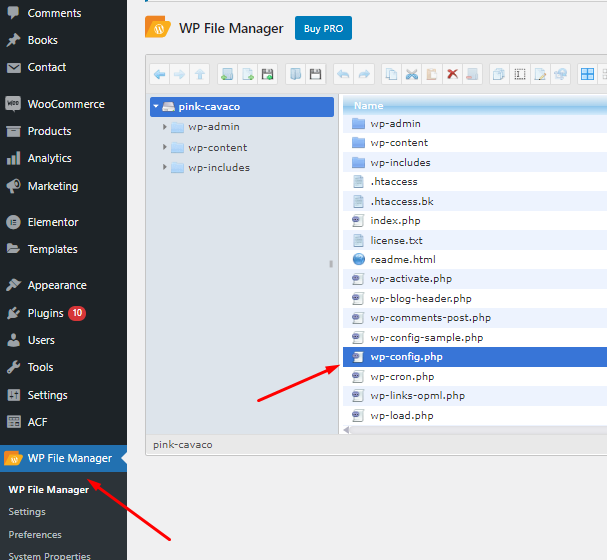607x560 pixels.
Task: Paste files with the clipboard icon
Action: [x=432, y=74]
